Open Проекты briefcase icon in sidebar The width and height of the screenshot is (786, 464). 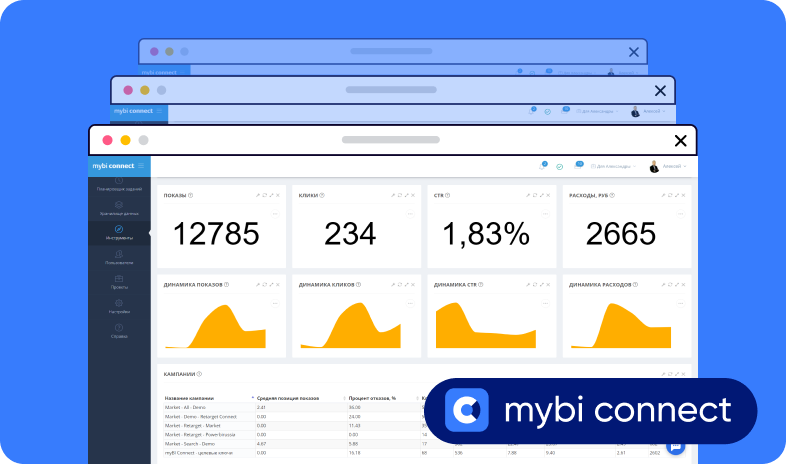pyautogui.click(x=119, y=279)
